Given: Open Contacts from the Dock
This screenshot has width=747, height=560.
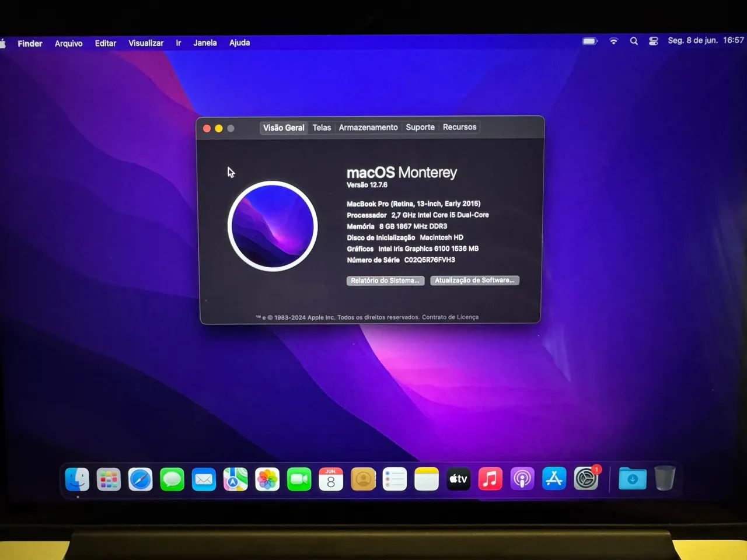Looking at the screenshot, I should (363, 480).
